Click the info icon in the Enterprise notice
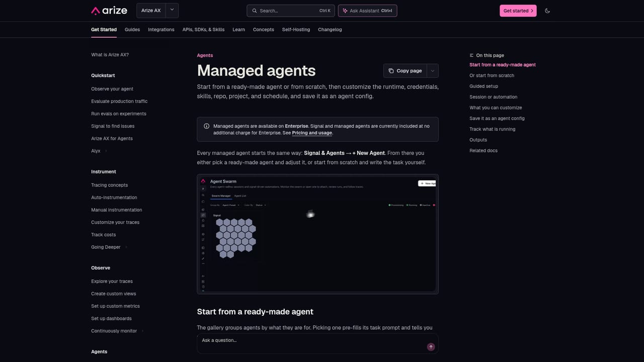The image size is (644, 362). (x=206, y=126)
